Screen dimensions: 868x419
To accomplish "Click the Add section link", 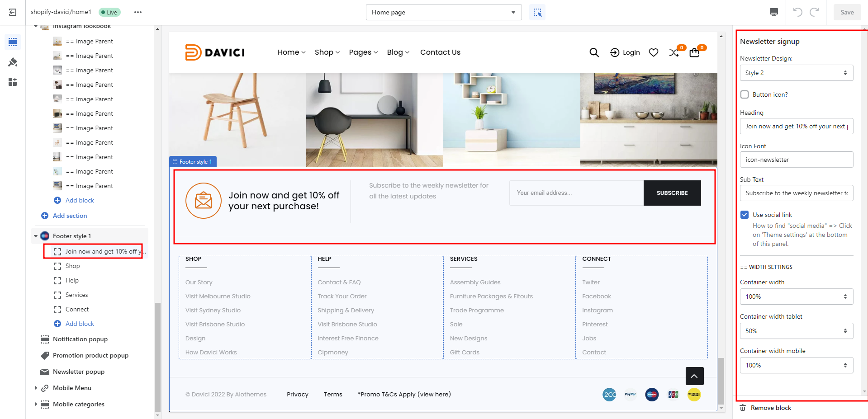I will (x=70, y=216).
